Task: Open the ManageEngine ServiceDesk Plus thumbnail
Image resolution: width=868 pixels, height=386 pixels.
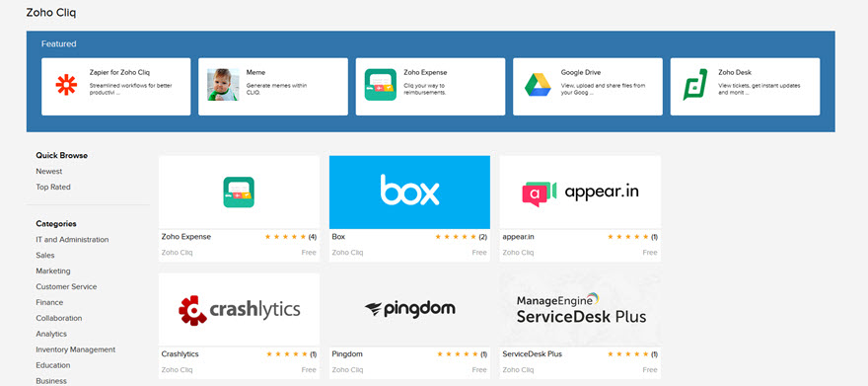Action: coord(580,309)
